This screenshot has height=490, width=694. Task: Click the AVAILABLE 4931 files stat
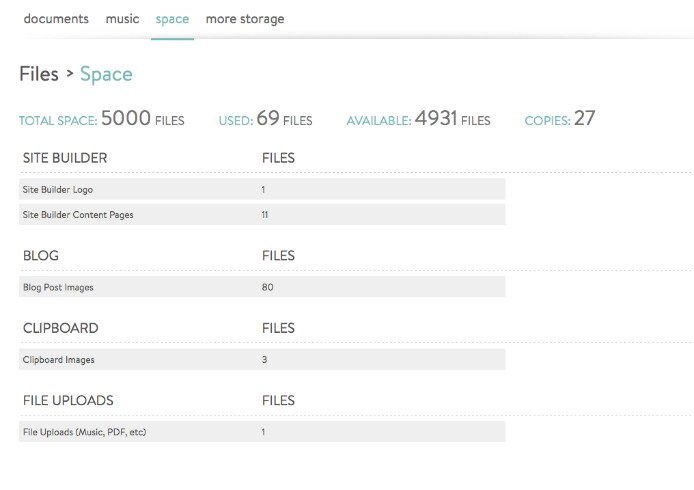coord(418,119)
